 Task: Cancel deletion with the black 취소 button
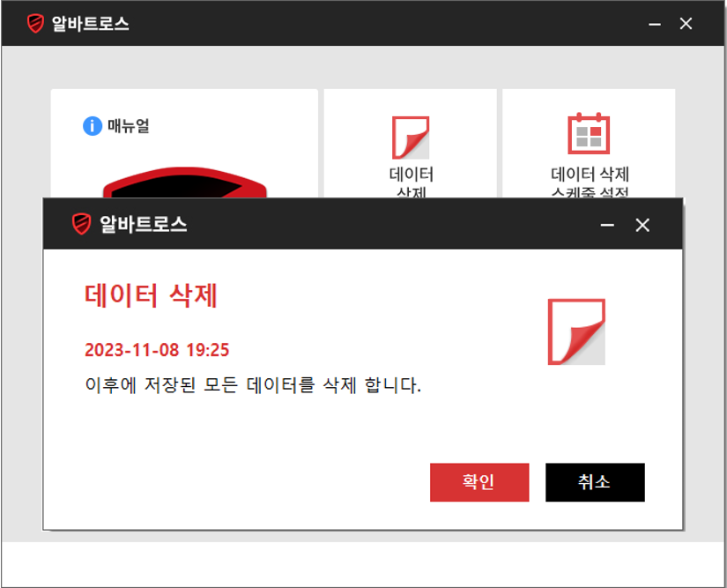coord(595,482)
